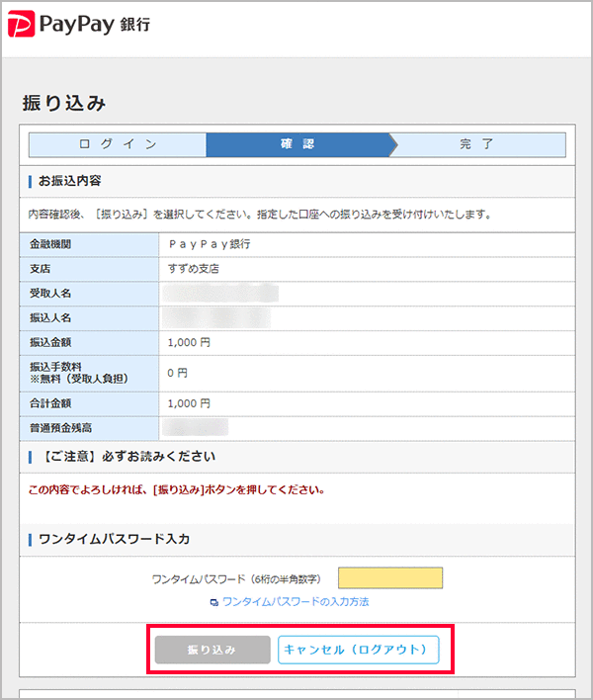This screenshot has height=700, width=593.
Task: Click the external link icon beside ワンタイムパスワードの入力方法
Action: coord(214,602)
